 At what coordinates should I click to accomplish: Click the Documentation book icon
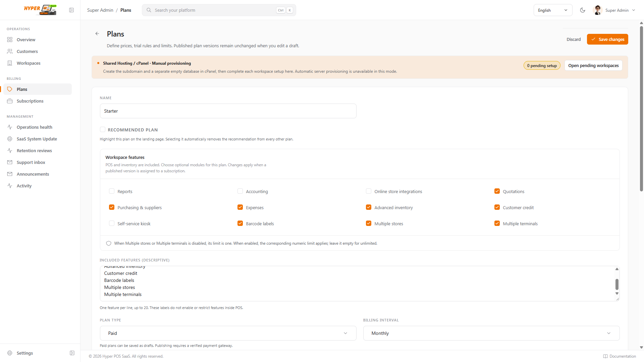pos(605,356)
